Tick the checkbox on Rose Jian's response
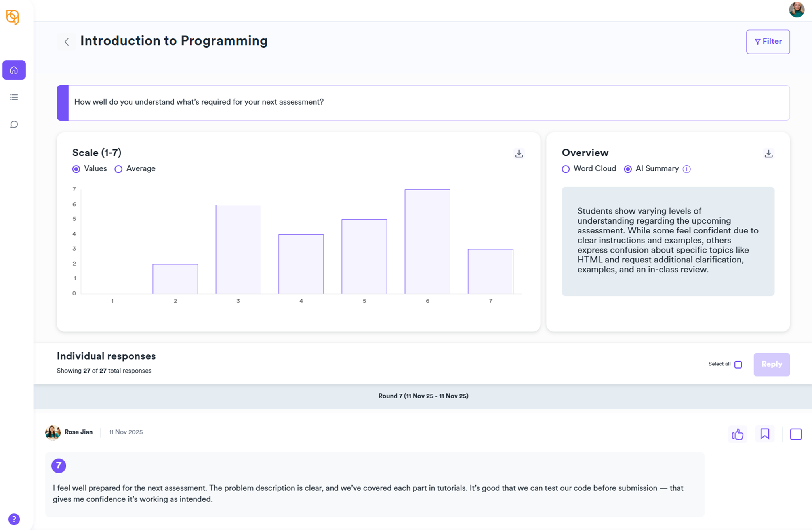Viewport: 812px width, 530px height. 795,434
